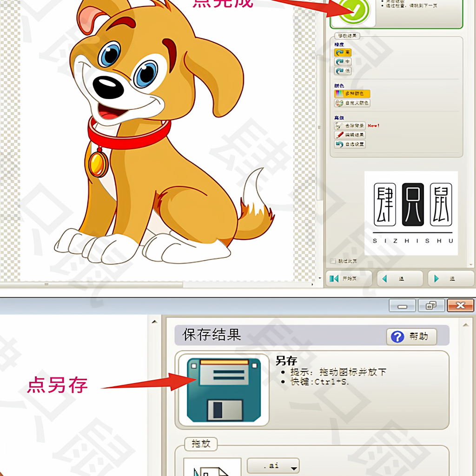Click the 保存结果 heading text

(x=212, y=335)
